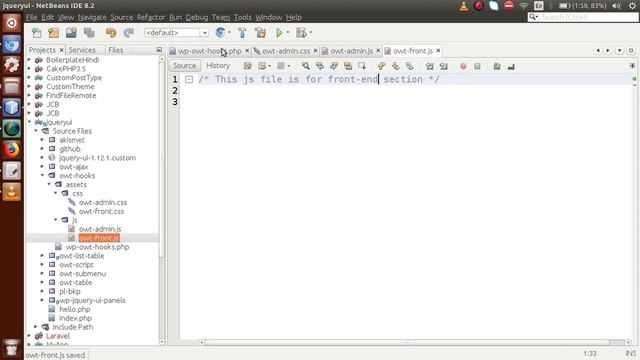The height and width of the screenshot is (360, 640).
Task: Toggle bookmark on current line icon
Action: click(409, 66)
